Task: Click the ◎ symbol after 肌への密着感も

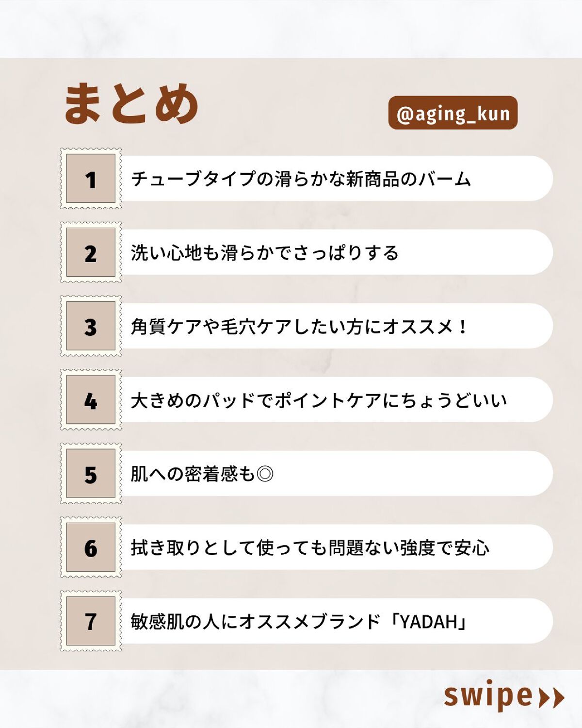Action: coord(265,474)
